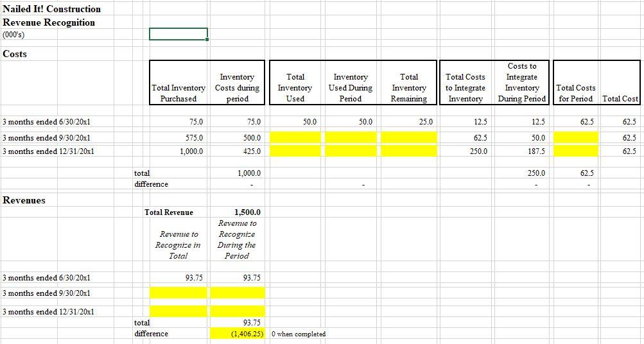Image resolution: width=644 pixels, height=344 pixels.
Task: Click 'Revenue to Recognize in Total' header
Action: tap(178, 245)
